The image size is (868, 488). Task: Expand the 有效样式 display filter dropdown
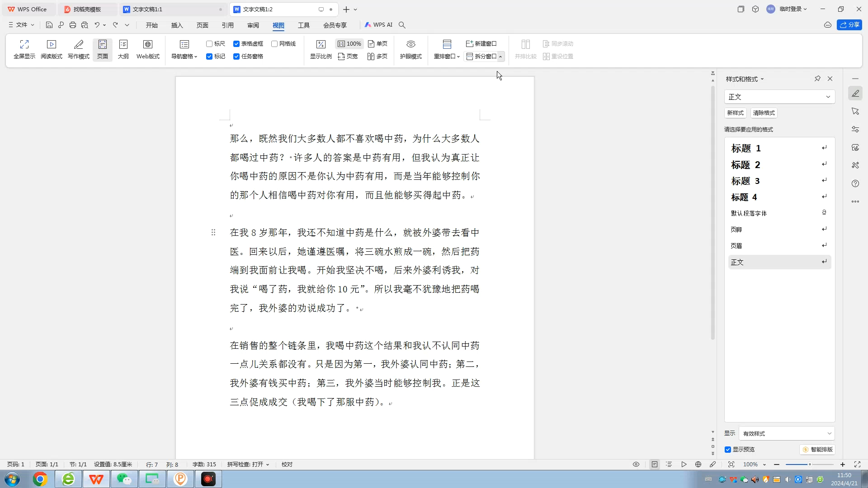[830, 433]
